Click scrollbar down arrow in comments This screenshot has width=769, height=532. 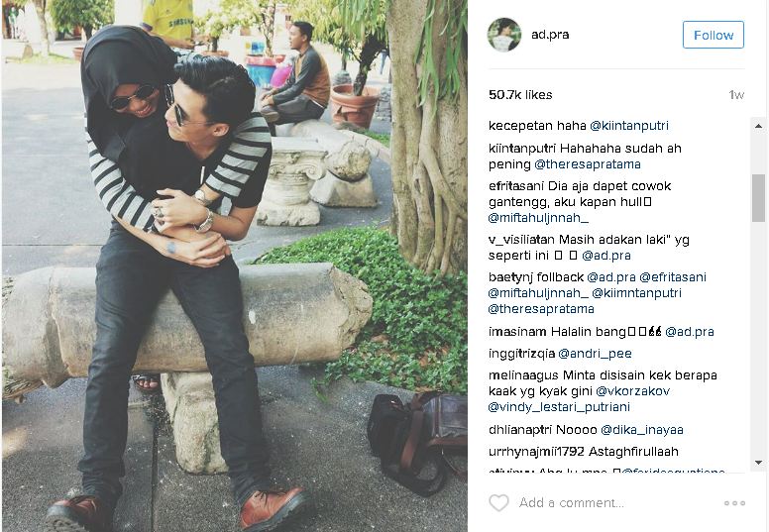coord(759,462)
